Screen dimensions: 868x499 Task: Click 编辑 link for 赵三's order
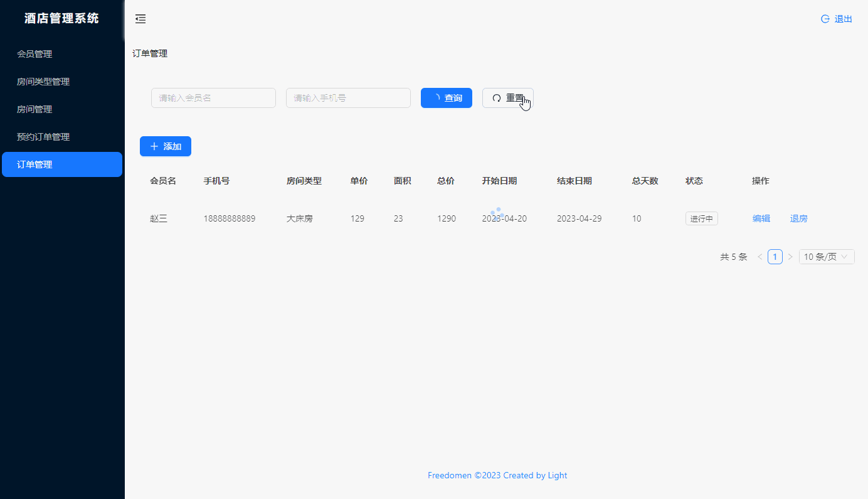tap(761, 218)
